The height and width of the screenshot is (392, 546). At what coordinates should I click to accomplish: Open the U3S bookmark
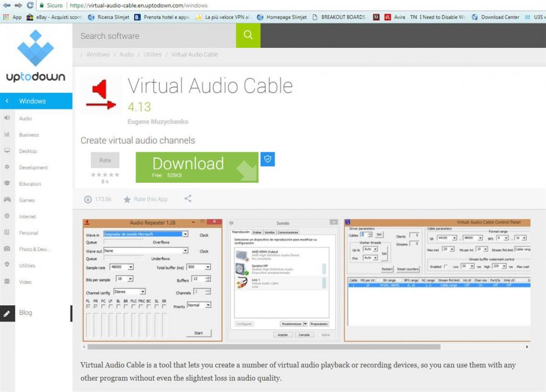[x=535, y=17]
